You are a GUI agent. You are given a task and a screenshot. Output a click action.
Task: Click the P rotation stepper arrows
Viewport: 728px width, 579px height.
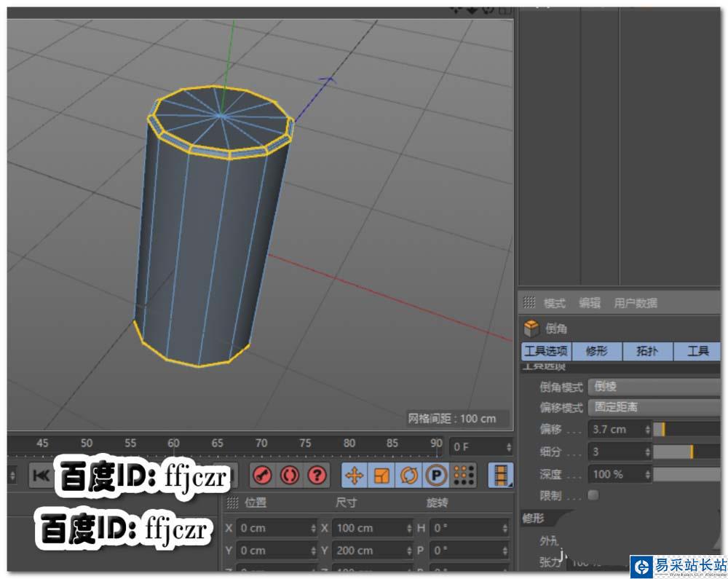click(505, 551)
